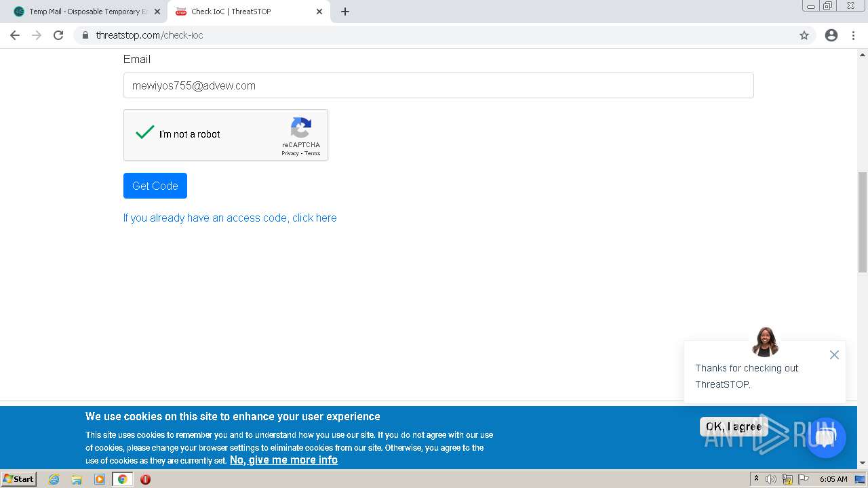The height and width of the screenshot is (488, 868).
Task: Restore down the Chrome window
Action: coord(828,5)
